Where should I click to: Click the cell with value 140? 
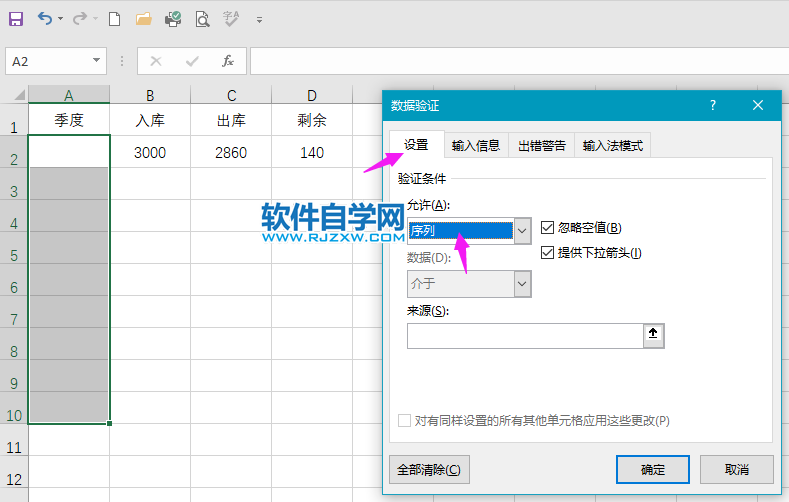click(312, 152)
